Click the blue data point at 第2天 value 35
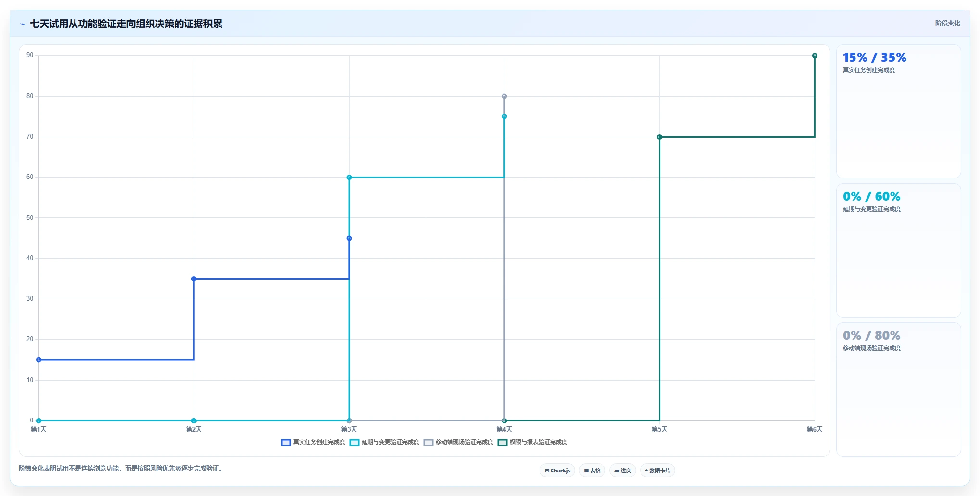This screenshot has width=980, height=496. coord(194,279)
